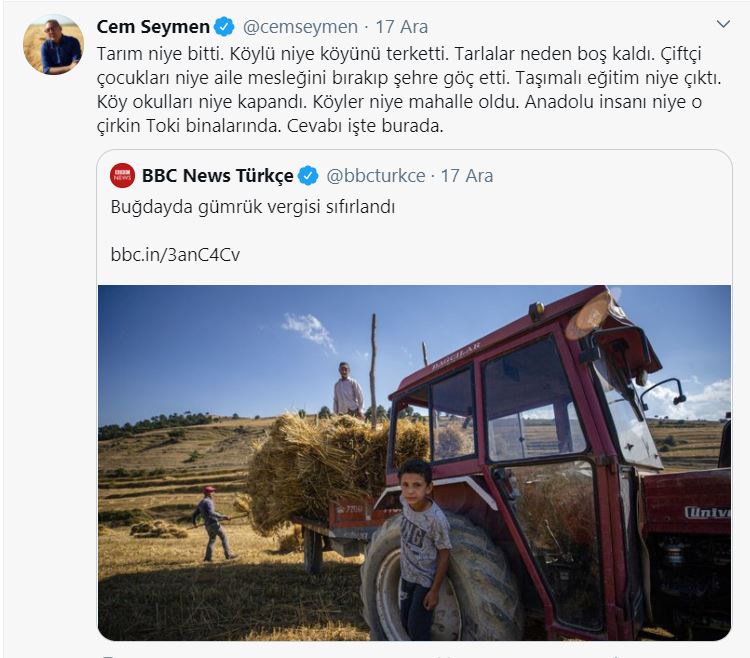Click the tweet text starting Tarım niye bitti
The image size is (750, 658).
tap(409, 89)
